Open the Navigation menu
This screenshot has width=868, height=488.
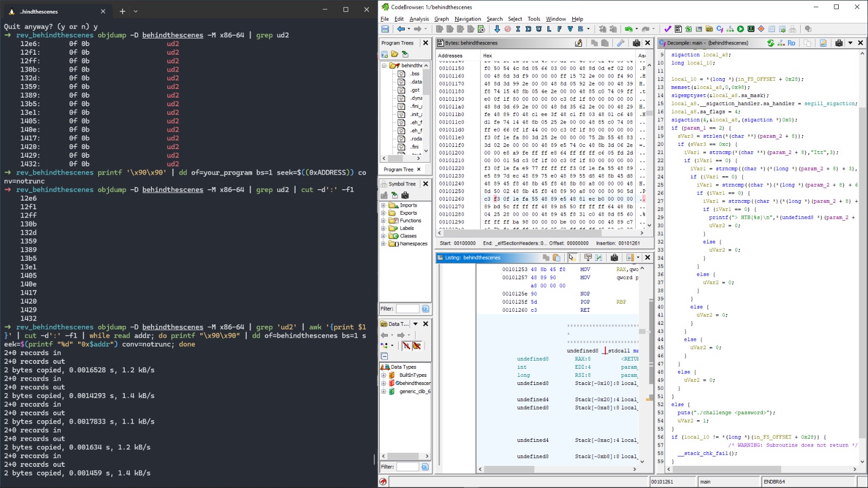pyautogui.click(x=468, y=18)
